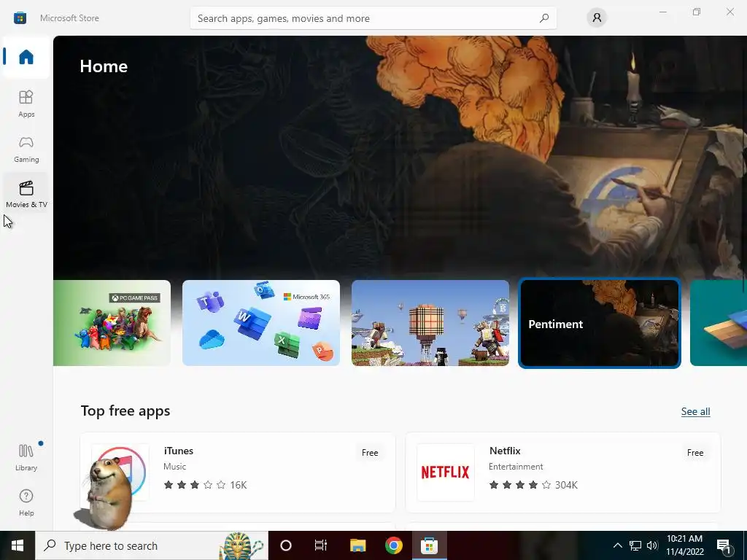
Task: Click the Top free apps heading
Action: click(125, 411)
